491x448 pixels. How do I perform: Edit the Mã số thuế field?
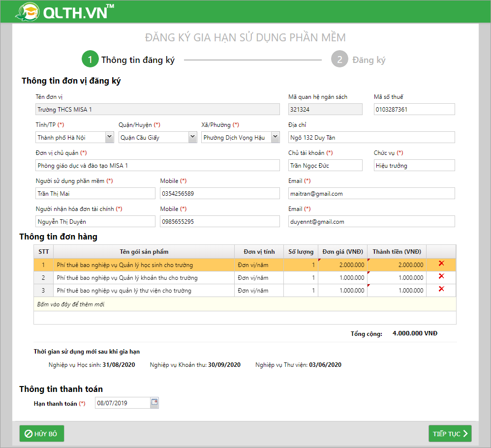click(414, 109)
